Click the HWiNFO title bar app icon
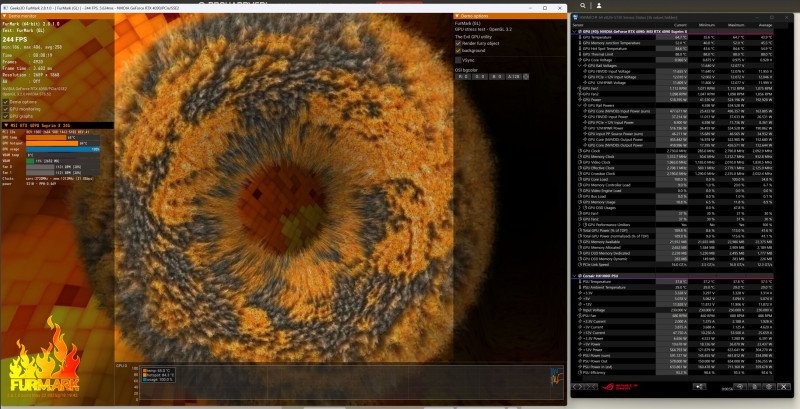Viewport: 800px width, 409px height. pyautogui.click(x=574, y=18)
